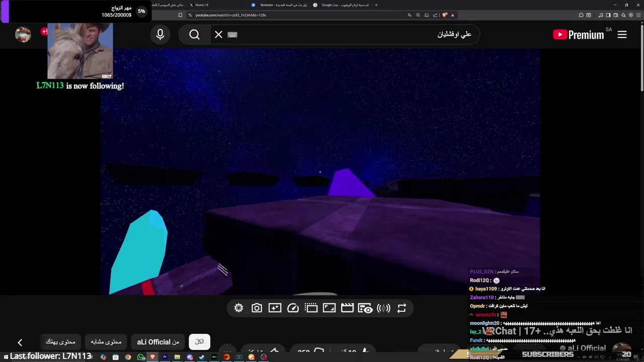
Task: Bookmark this page icon in address bar
Action: tap(180, 15)
